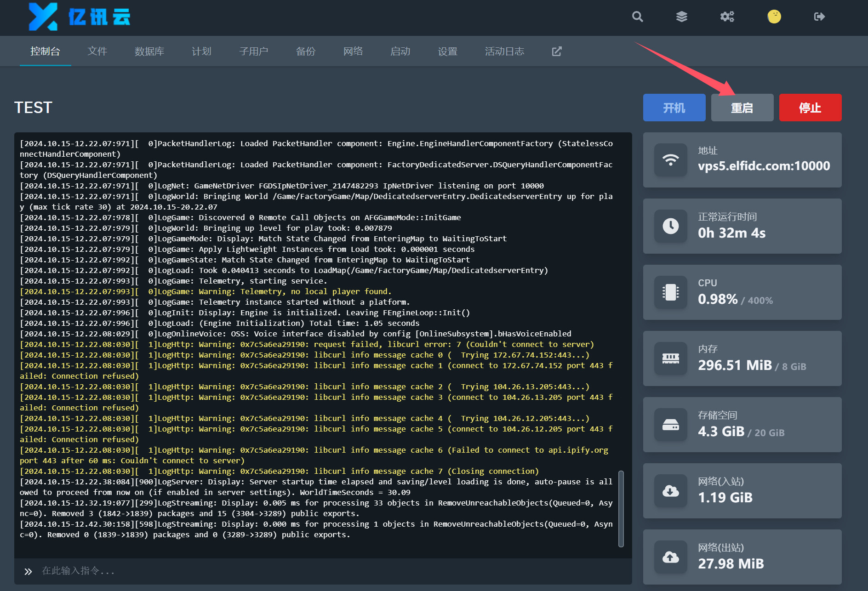Click the outbound network upload icon
This screenshot has height=591, width=868.
pyautogui.click(x=671, y=557)
